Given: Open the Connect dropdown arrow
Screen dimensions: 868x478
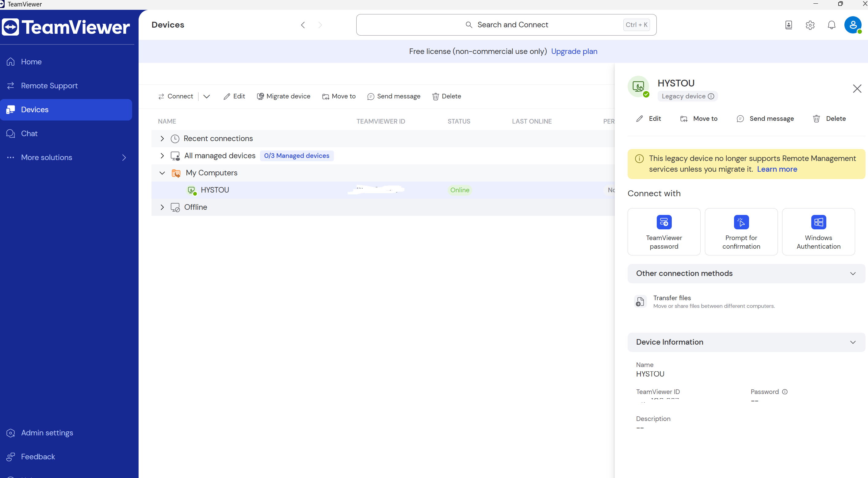Looking at the screenshot, I should click(x=207, y=96).
